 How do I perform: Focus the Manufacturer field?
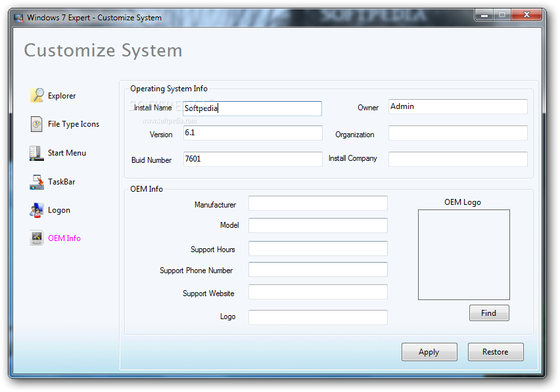point(318,204)
